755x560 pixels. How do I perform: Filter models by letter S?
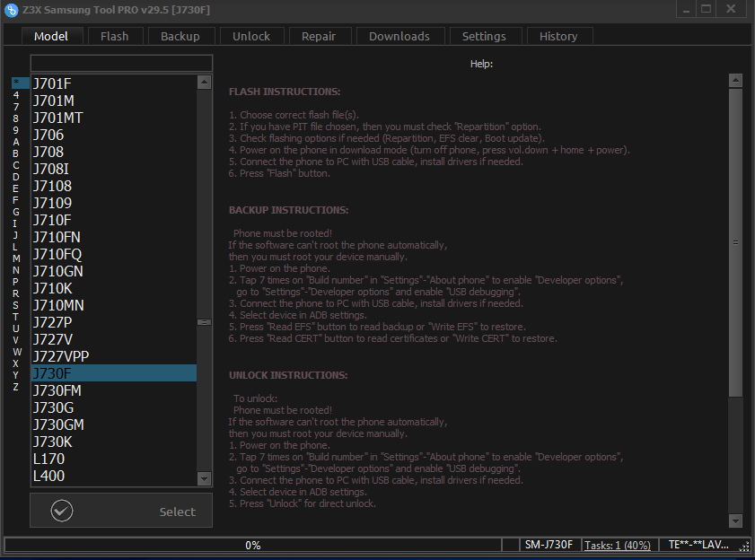tap(16, 305)
